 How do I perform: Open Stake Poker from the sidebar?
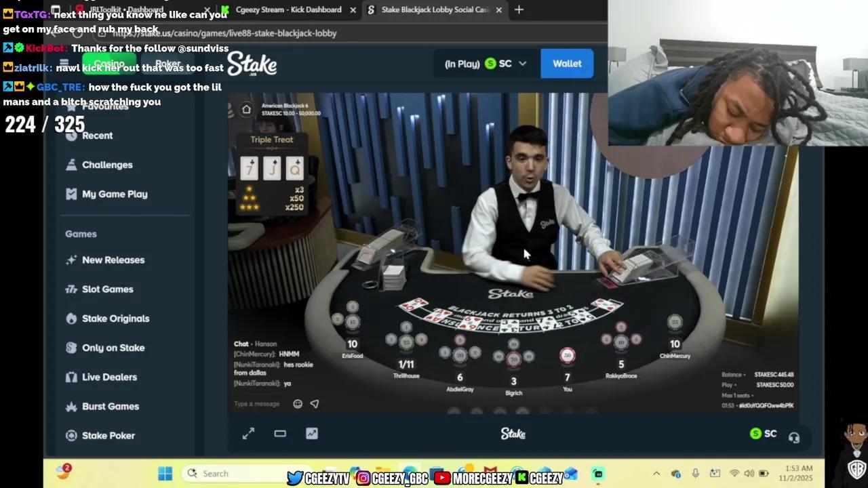pos(108,436)
